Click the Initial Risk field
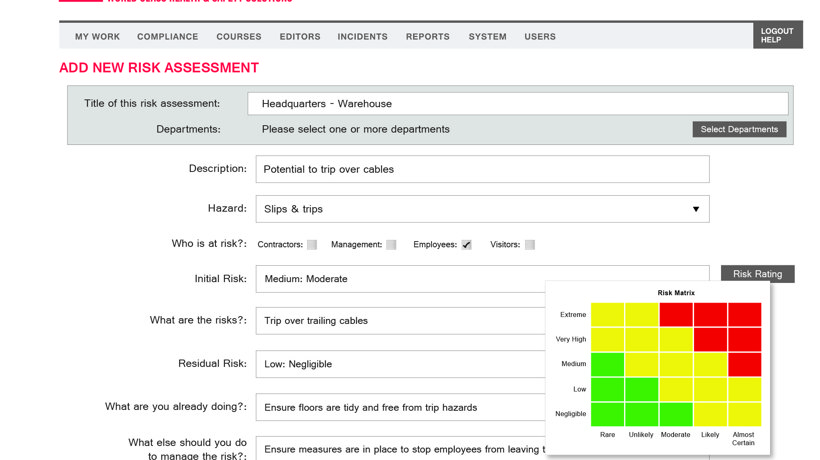Image resolution: width=820 pixels, height=460 pixels. click(482, 279)
